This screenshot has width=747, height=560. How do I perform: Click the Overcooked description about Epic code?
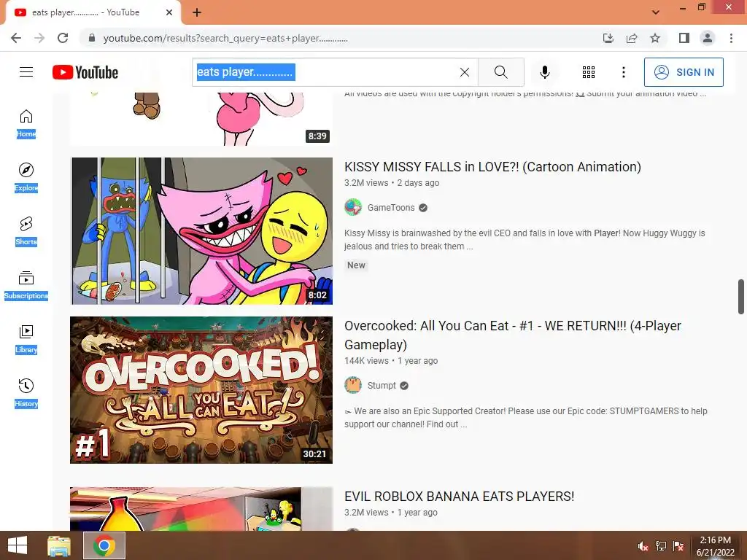click(x=526, y=418)
